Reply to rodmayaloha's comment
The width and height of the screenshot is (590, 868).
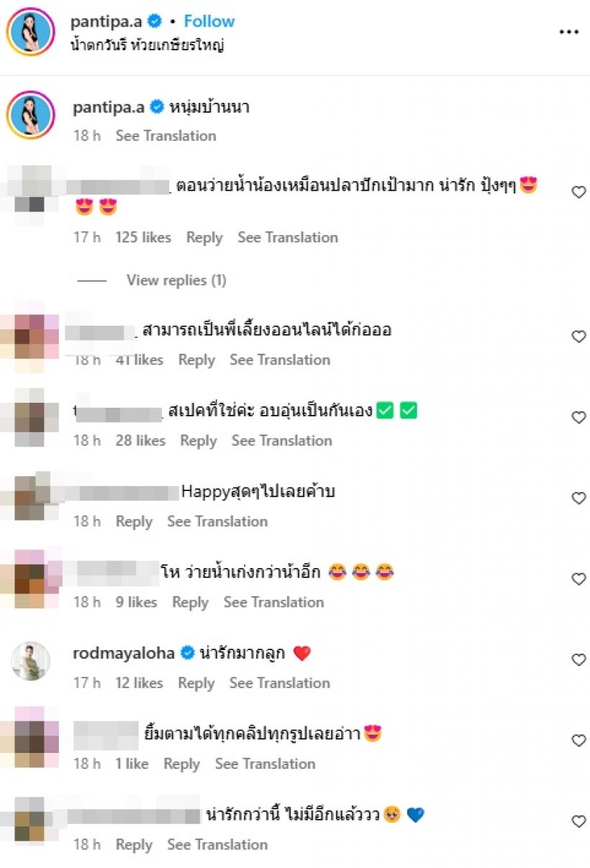(196, 683)
